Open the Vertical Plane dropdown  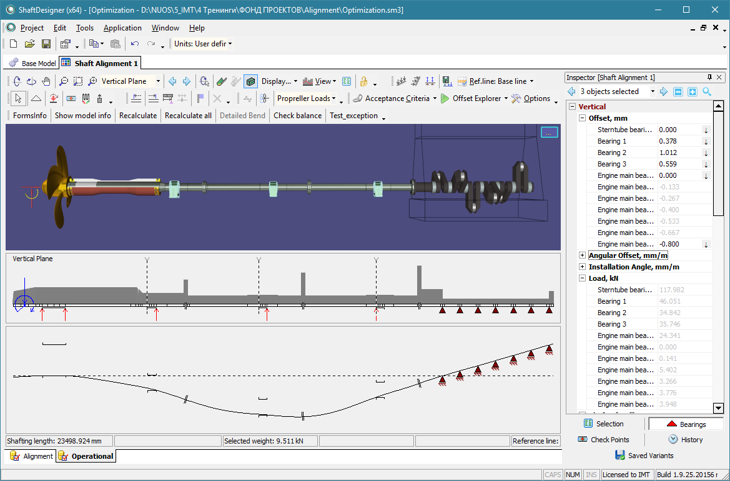coord(131,81)
